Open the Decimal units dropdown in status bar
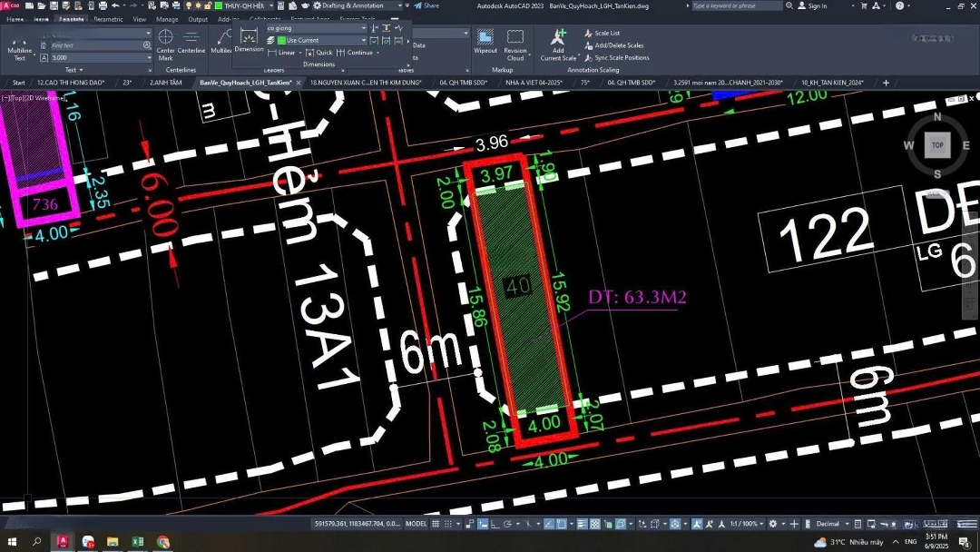 coord(832,524)
